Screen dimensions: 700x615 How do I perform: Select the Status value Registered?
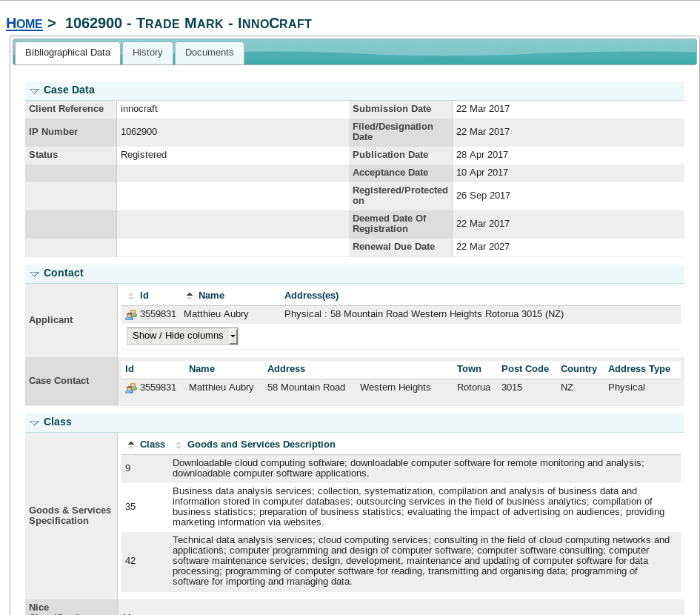tap(144, 155)
